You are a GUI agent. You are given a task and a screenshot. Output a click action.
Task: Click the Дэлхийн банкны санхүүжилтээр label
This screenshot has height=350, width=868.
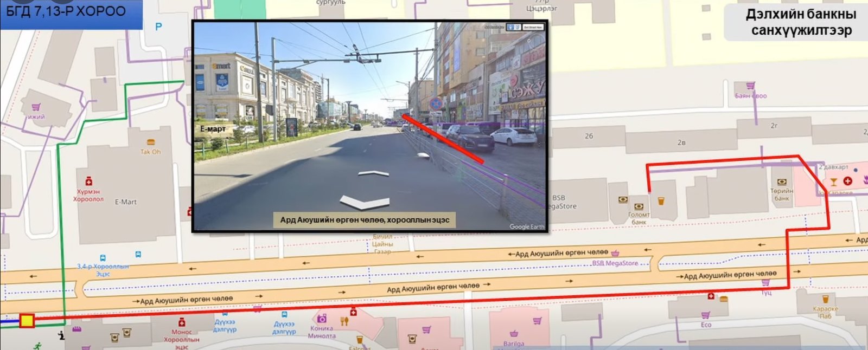pyautogui.click(x=801, y=22)
